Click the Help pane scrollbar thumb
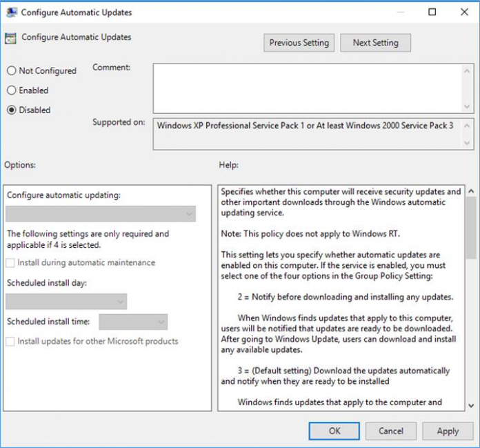 click(x=471, y=228)
